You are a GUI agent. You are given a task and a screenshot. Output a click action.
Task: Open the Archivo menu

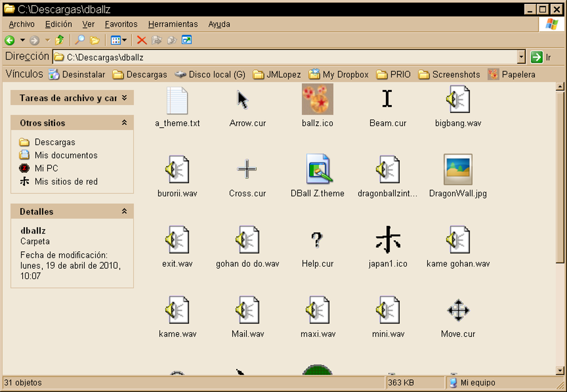(x=22, y=24)
